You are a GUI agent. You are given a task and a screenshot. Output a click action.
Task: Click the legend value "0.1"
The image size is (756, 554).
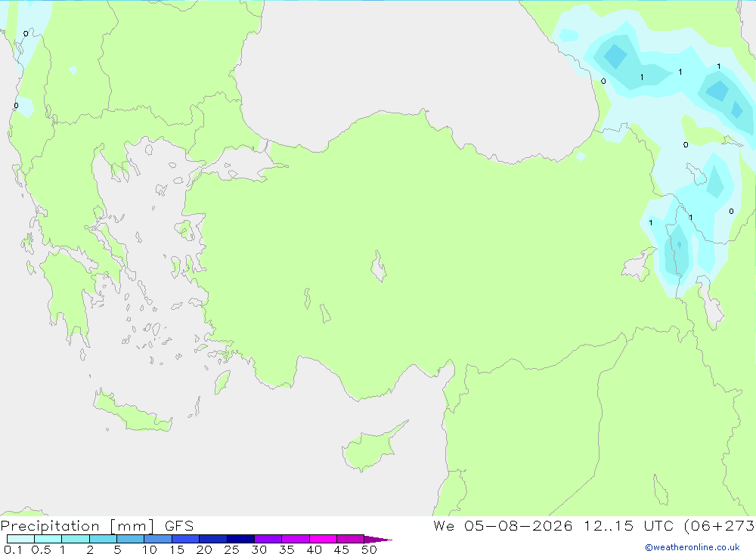pyautogui.click(x=13, y=549)
